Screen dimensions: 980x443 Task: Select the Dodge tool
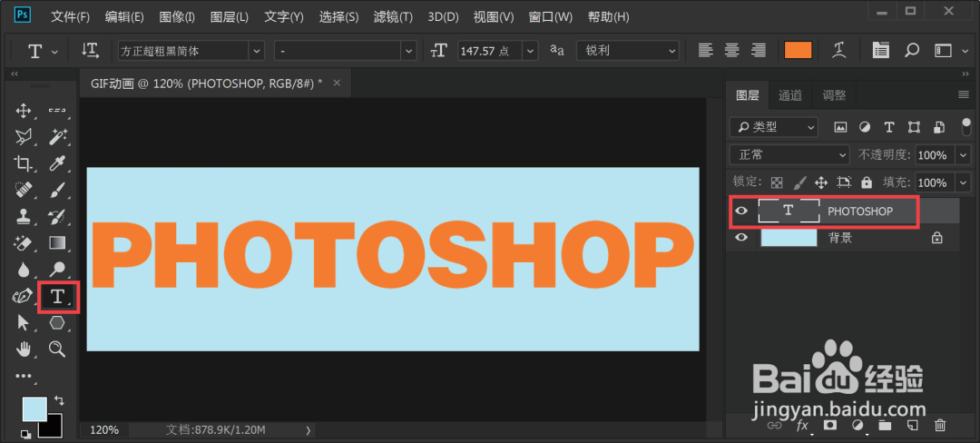(x=57, y=270)
